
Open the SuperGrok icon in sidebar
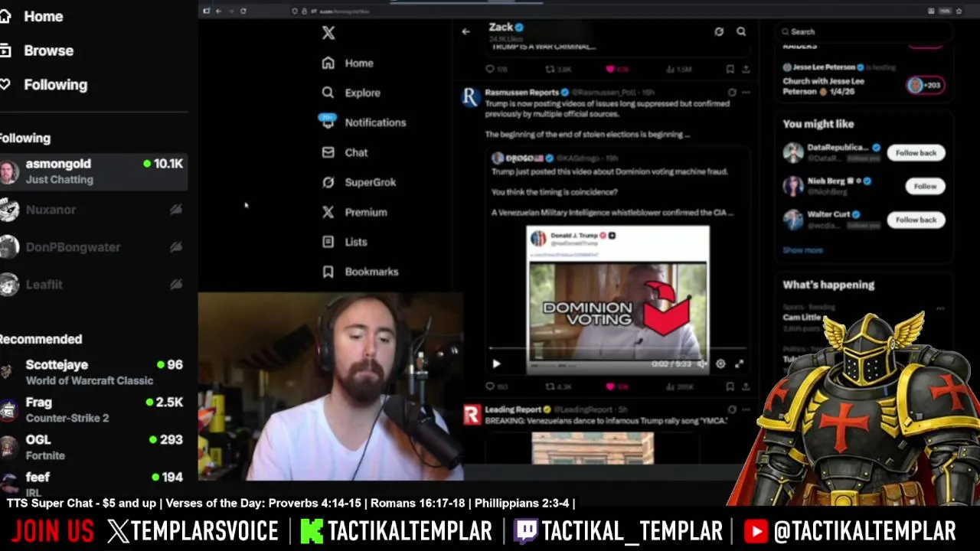pos(328,182)
